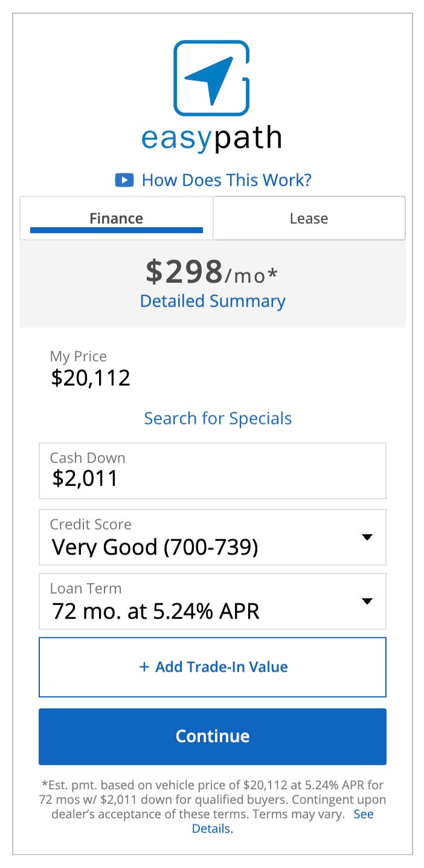The image size is (424, 868).
Task: Switch to the Lease tab
Action: [x=309, y=218]
